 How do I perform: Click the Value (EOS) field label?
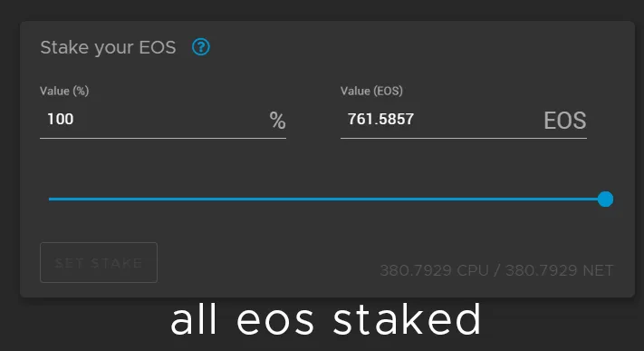click(x=371, y=91)
